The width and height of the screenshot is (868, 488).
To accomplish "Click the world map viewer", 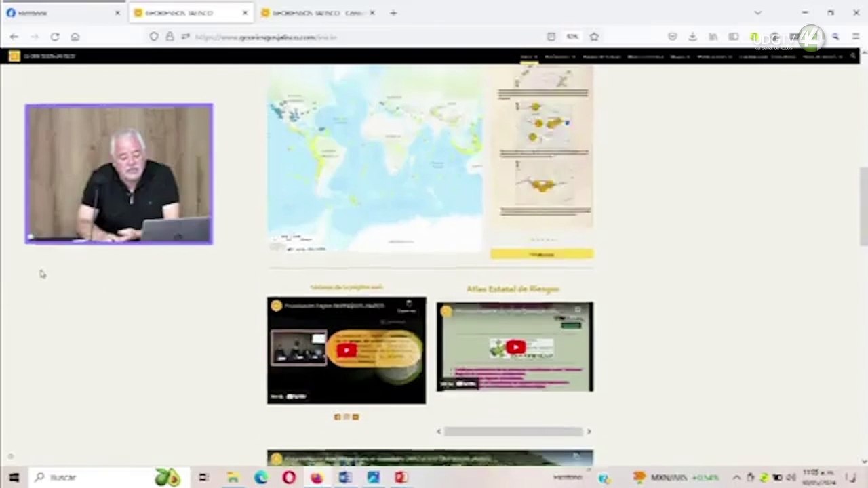I will point(374,159).
